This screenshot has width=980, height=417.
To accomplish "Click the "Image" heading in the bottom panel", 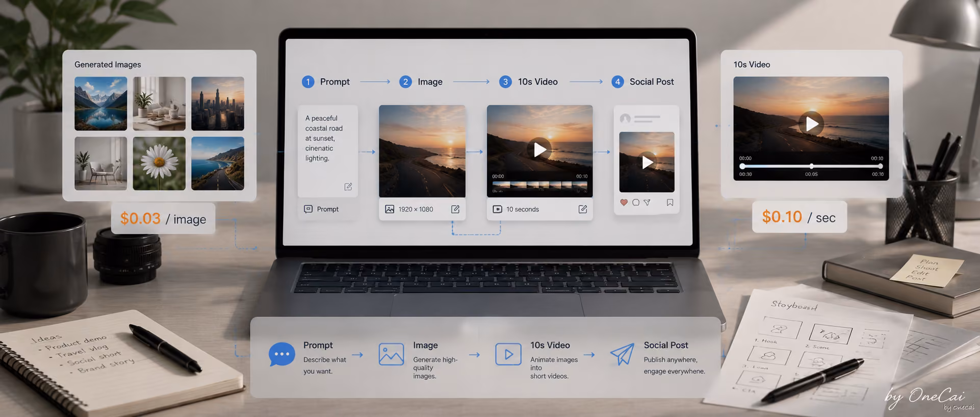I will click(425, 345).
